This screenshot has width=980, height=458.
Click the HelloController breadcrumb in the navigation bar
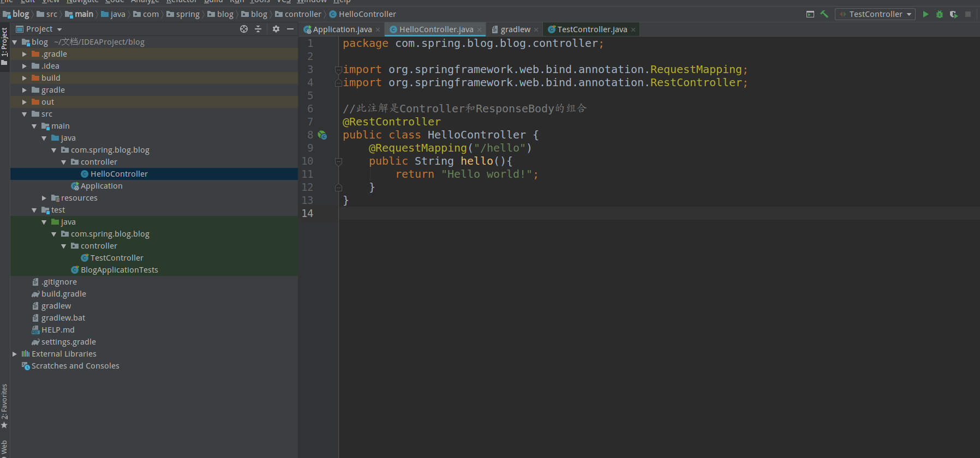[x=362, y=14]
